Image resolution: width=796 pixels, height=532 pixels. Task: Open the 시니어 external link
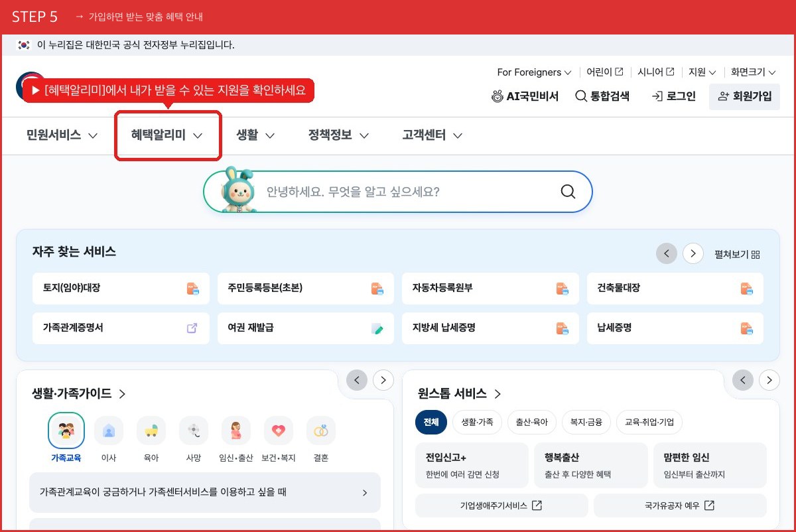click(x=656, y=72)
